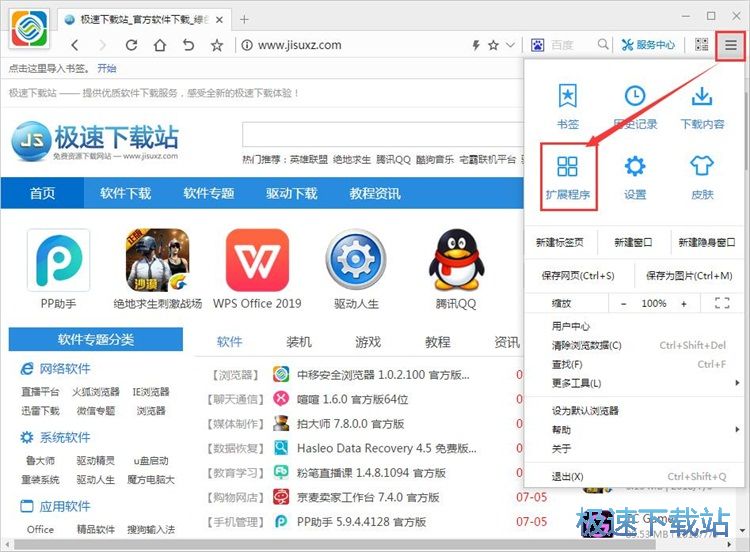The image size is (750, 552).
Task: Increase zoom with the plus button
Action: pos(684,304)
